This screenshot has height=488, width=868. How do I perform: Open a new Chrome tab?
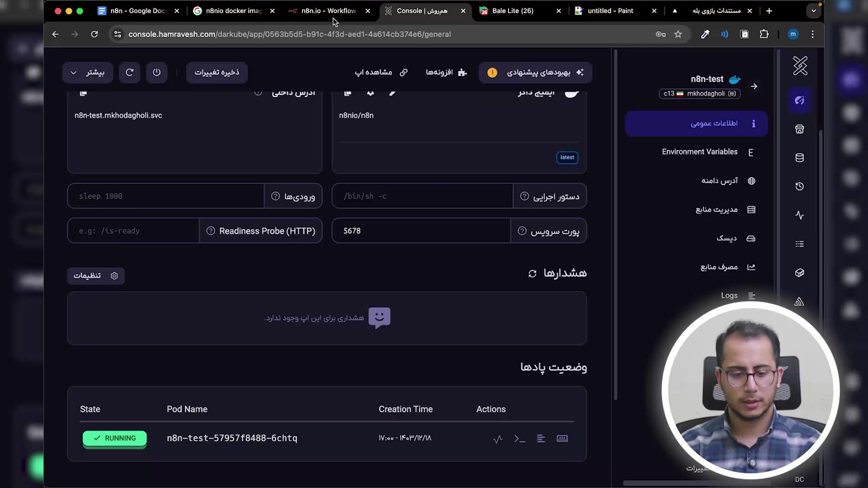coord(769,11)
